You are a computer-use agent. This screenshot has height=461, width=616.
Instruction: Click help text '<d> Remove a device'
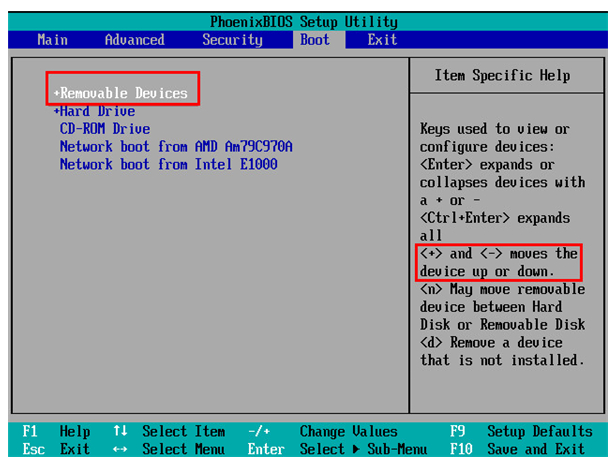pos(491,343)
